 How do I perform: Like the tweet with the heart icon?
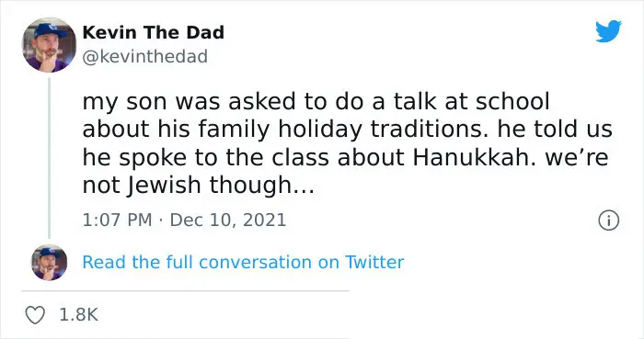click(x=35, y=315)
